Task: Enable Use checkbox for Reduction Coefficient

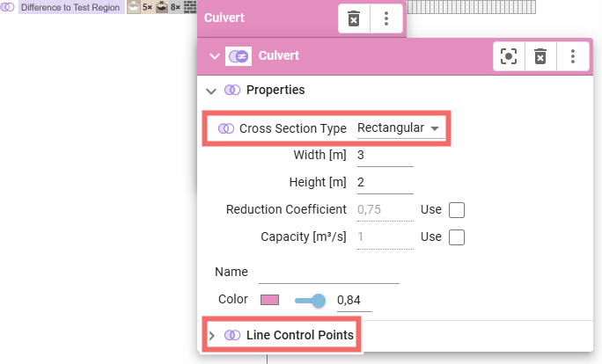Action: pyautogui.click(x=457, y=210)
